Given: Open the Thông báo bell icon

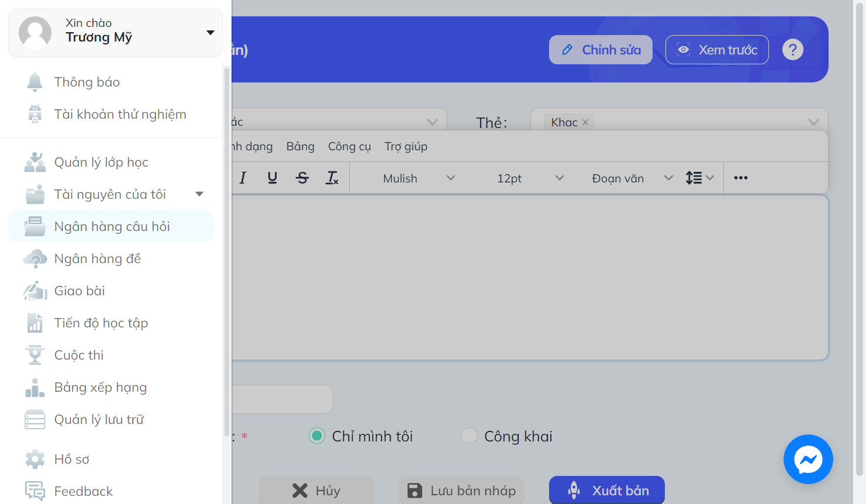Looking at the screenshot, I should coord(35,82).
